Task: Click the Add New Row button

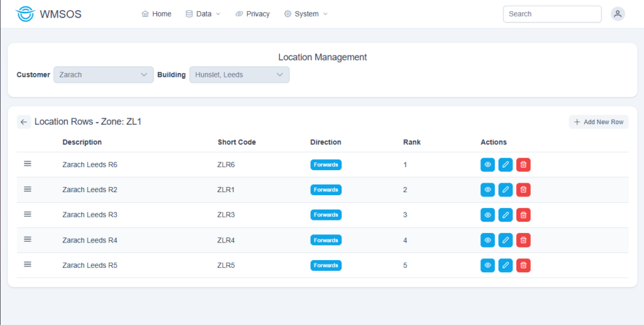Action: [598, 122]
